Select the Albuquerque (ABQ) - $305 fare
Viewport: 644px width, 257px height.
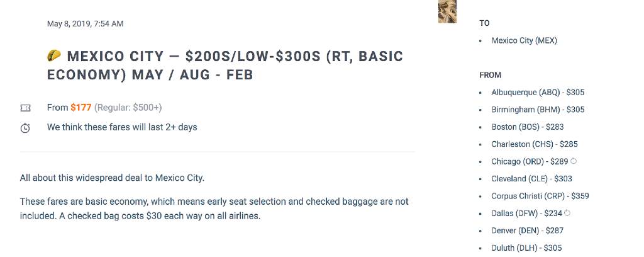[x=538, y=92]
